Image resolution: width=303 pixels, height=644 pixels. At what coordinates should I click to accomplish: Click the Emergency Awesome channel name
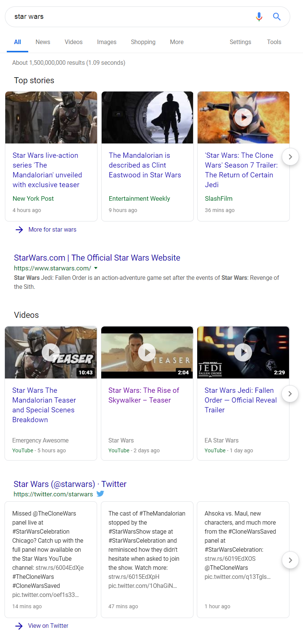click(40, 440)
